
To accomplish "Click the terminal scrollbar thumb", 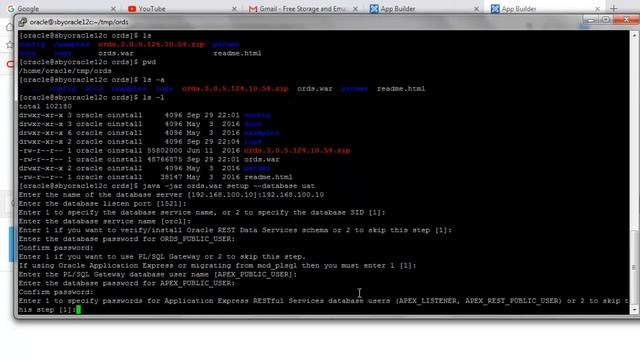I will coord(634,267).
